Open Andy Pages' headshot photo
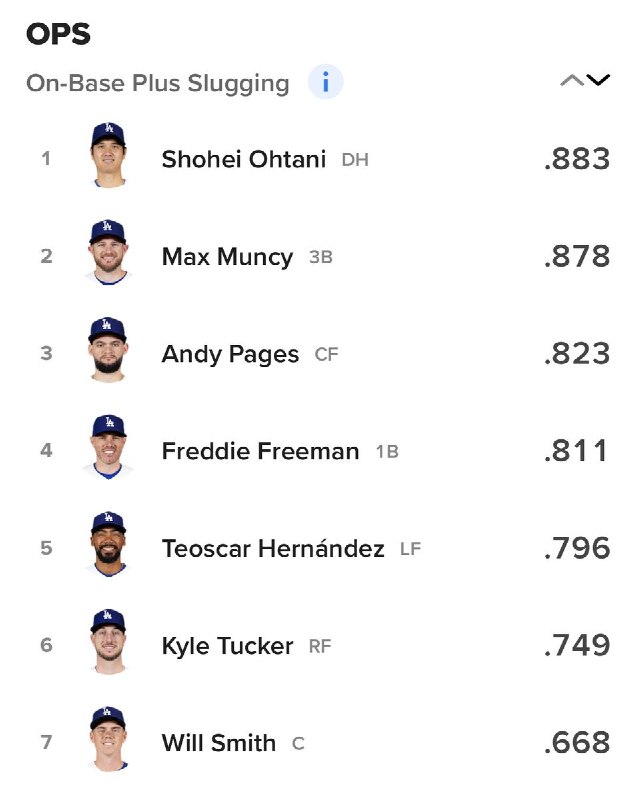 pyautogui.click(x=108, y=350)
